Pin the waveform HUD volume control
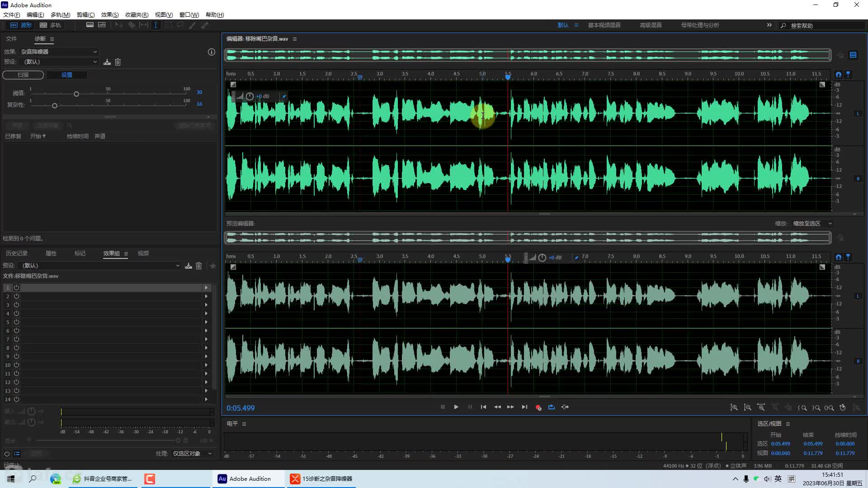The width and height of the screenshot is (868, 488). click(284, 96)
